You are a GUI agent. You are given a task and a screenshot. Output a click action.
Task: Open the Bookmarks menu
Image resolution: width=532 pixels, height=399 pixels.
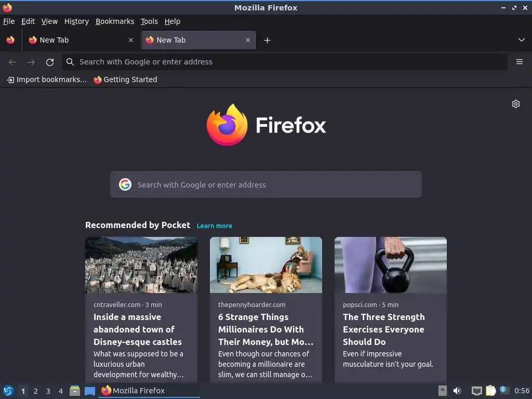click(x=115, y=21)
